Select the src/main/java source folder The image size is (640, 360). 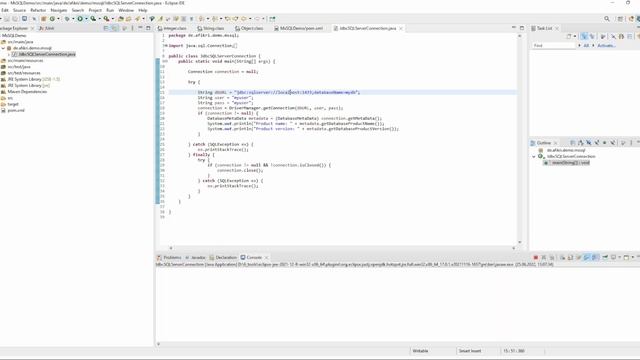click(17, 42)
